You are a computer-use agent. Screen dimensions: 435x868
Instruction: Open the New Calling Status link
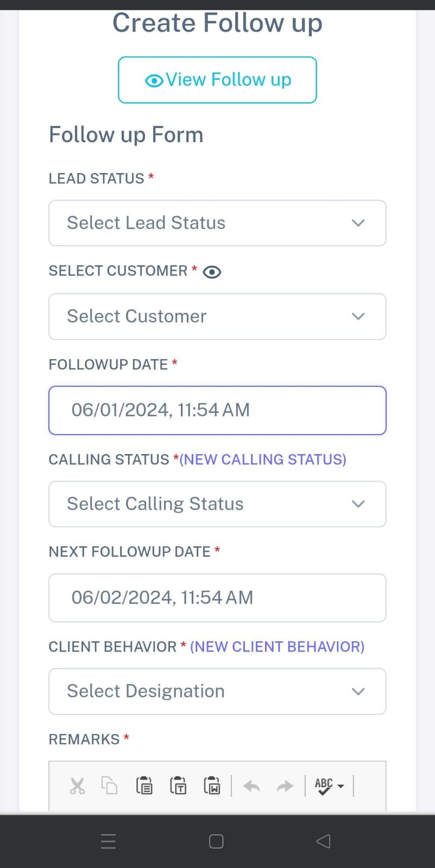point(263,459)
